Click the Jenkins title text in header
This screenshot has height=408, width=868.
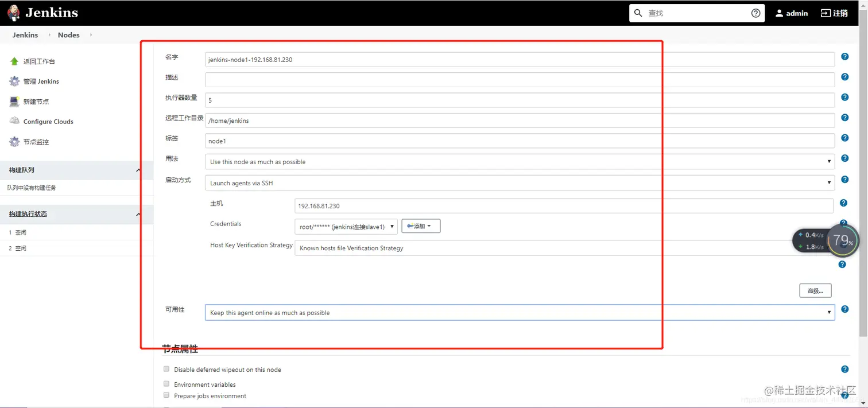pyautogui.click(x=52, y=13)
